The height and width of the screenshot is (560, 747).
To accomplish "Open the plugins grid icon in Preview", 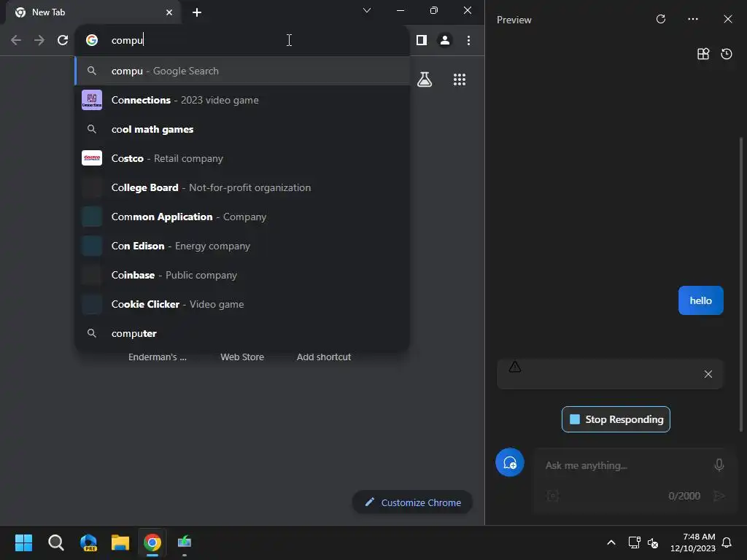I will tap(703, 54).
